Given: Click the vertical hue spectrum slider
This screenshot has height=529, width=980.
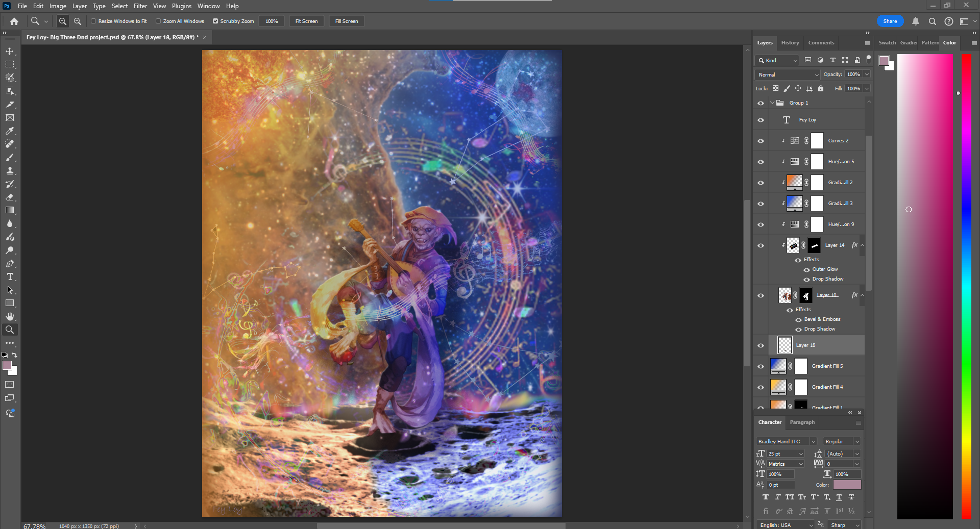Looking at the screenshot, I should tap(967, 287).
